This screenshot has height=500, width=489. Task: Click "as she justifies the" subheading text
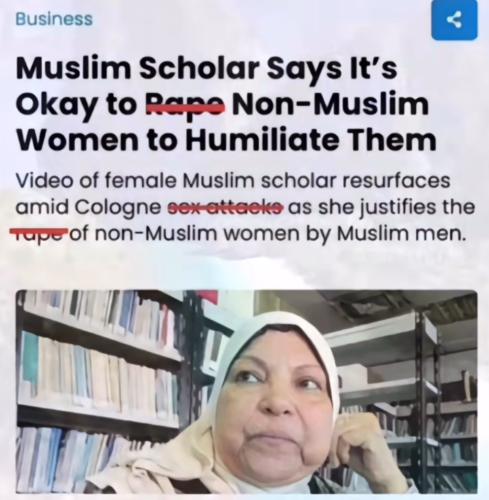pos(381,208)
